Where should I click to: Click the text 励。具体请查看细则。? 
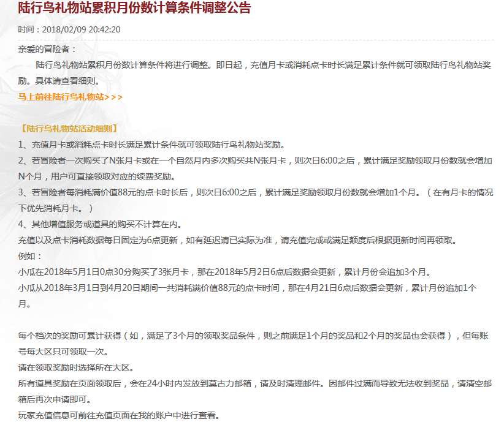(59, 81)
